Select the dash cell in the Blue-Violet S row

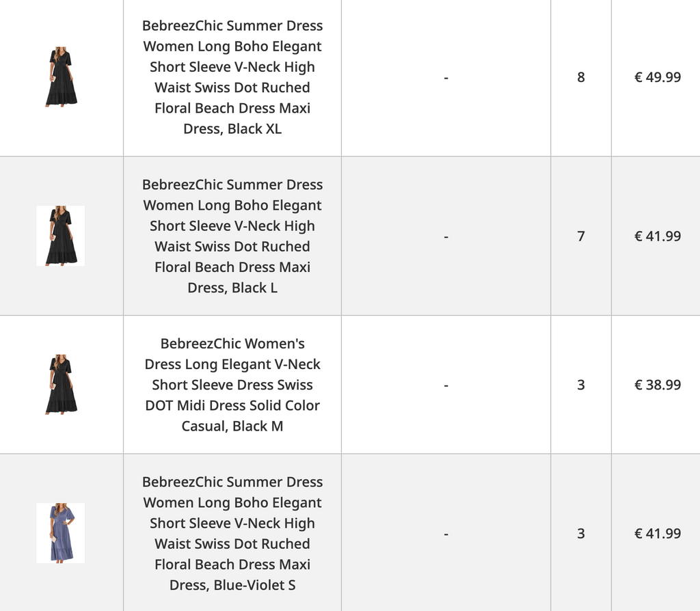pyautogui.click(x=446, y=533)
